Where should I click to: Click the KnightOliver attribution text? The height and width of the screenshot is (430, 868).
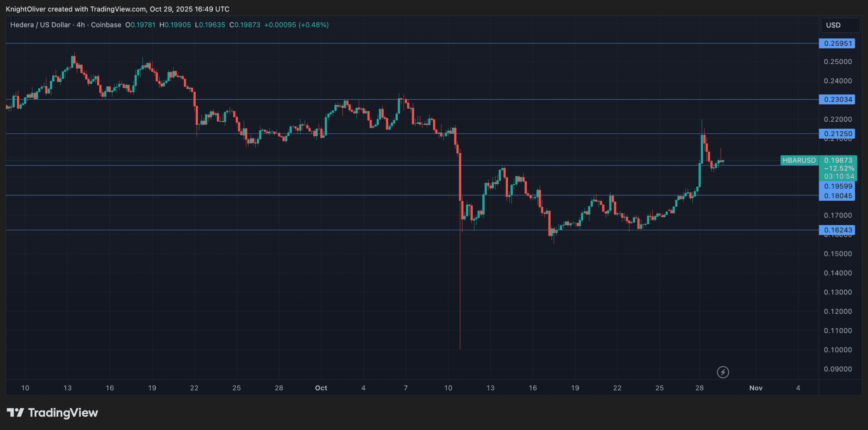tap(25, 9)
